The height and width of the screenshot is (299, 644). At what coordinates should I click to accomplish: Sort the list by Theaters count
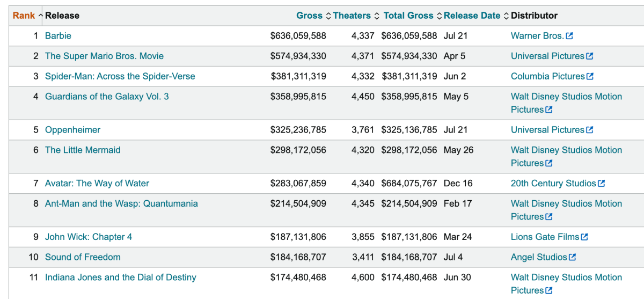pos(352,16)
